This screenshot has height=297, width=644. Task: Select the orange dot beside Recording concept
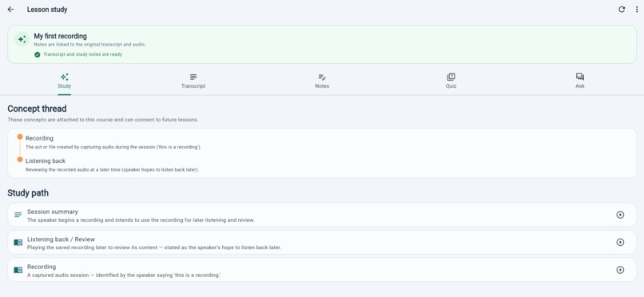20,137
